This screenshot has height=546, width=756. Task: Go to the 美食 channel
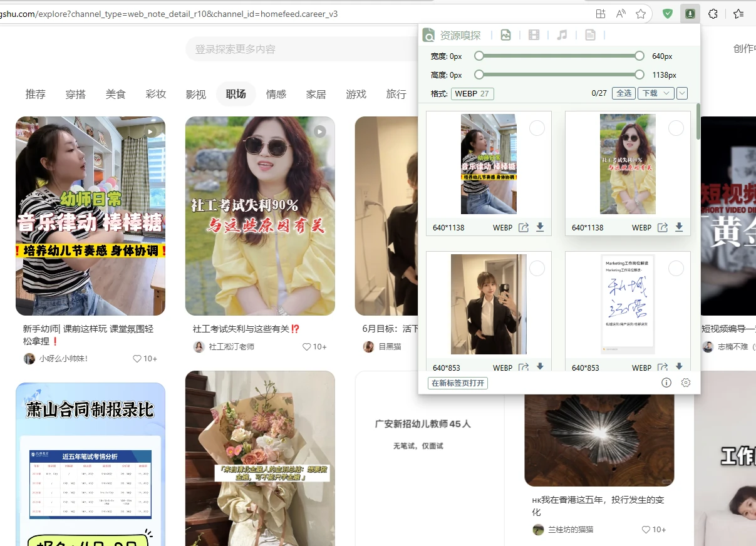116,94
